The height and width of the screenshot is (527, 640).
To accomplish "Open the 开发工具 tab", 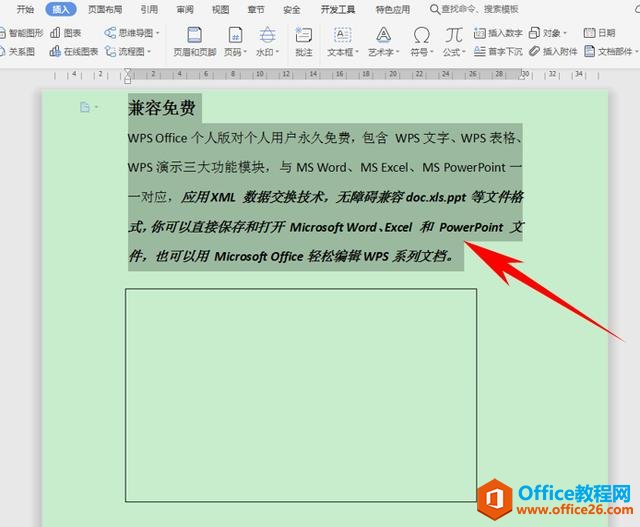I will click(338, 9).
